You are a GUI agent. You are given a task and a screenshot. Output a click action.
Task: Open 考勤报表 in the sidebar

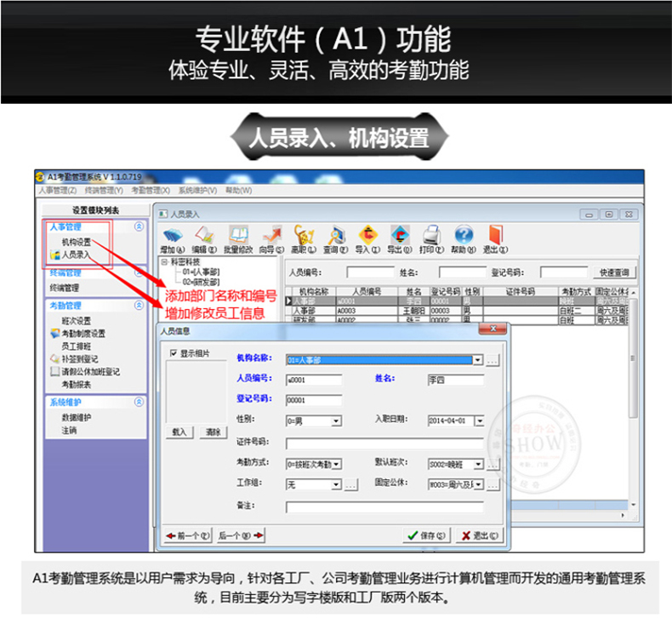[x=77, y=384]
